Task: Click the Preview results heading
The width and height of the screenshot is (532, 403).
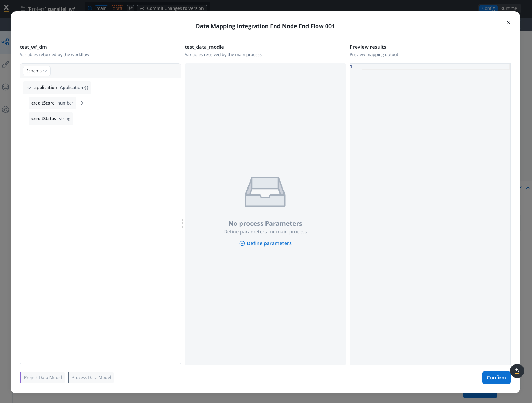Action: (x=368, y=47)
